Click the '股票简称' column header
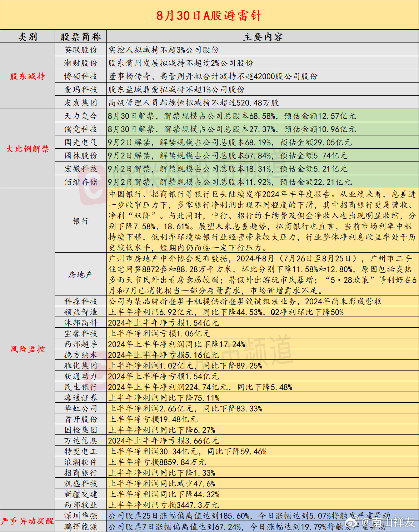The width and height of the screenshot is (419, 532). click(x=81, y=37)
